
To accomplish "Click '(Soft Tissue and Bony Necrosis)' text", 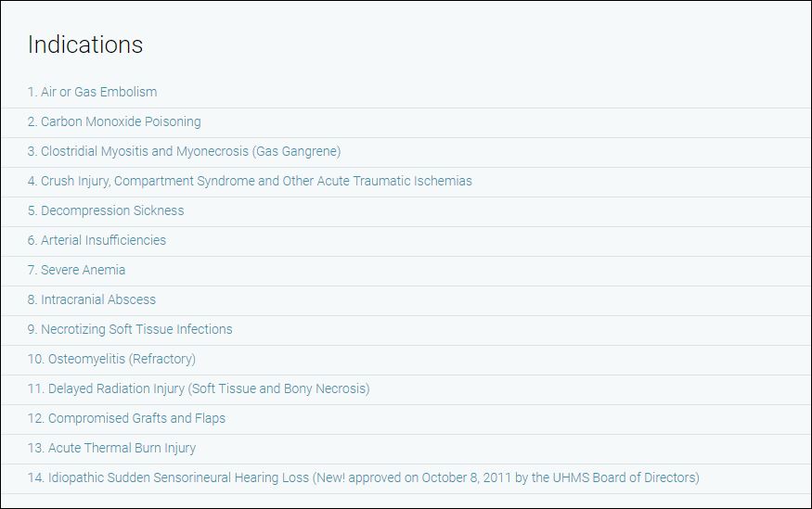I will [278, 388].
